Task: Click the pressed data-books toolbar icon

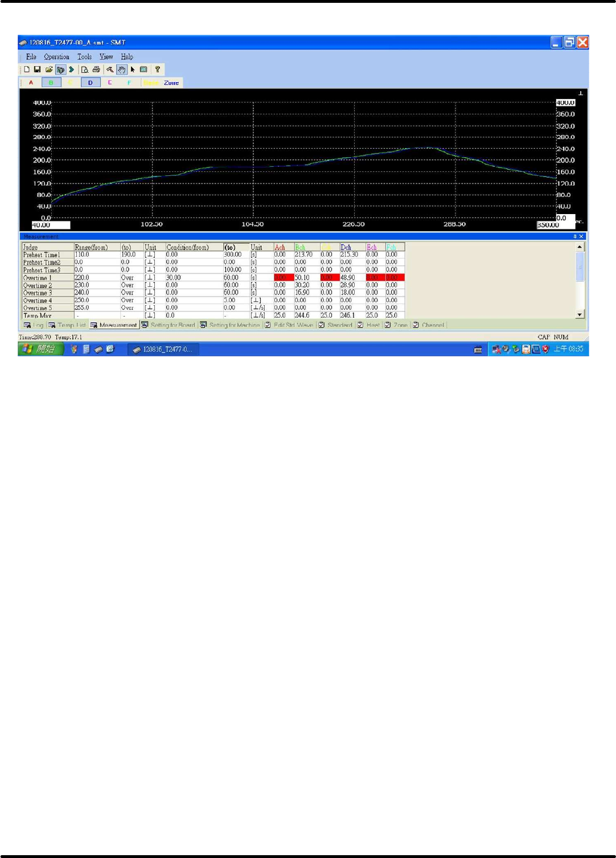Action: point(60,69)
